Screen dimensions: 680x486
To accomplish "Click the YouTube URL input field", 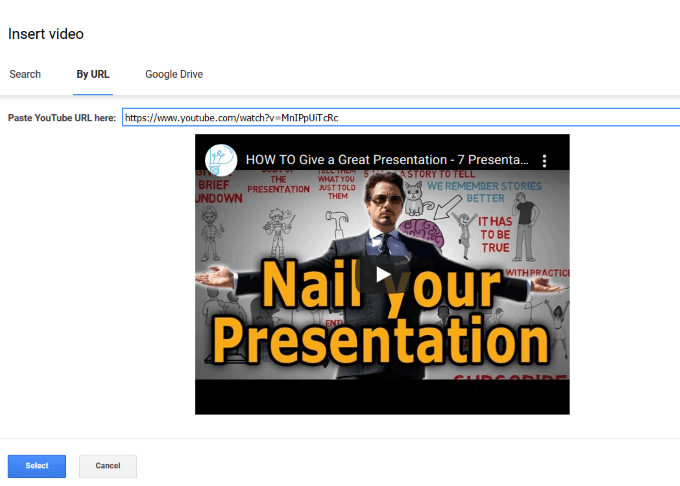I will tap(400, 118).
